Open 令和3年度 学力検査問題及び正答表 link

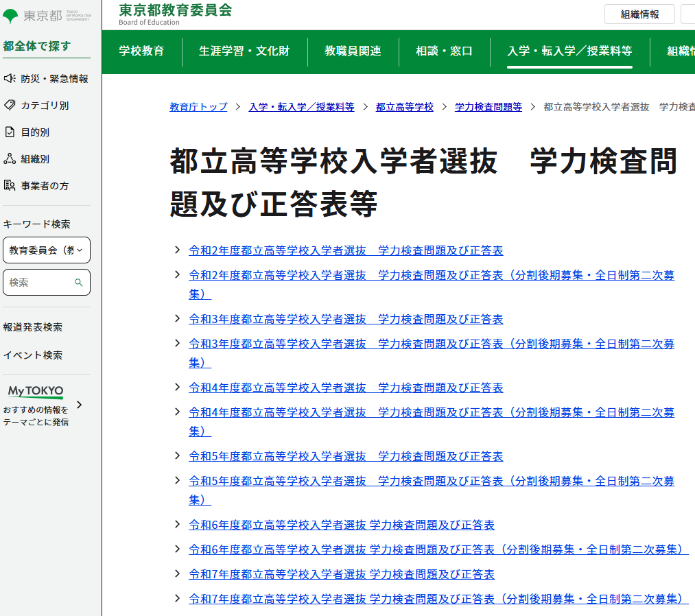pos(346,319)
